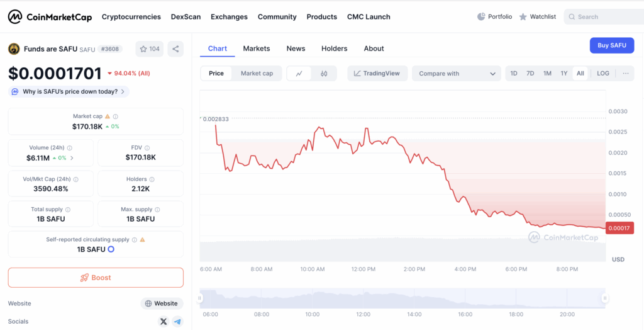Open the Markets tab
This screenshot has height=330, width=644.
[256, 48]
